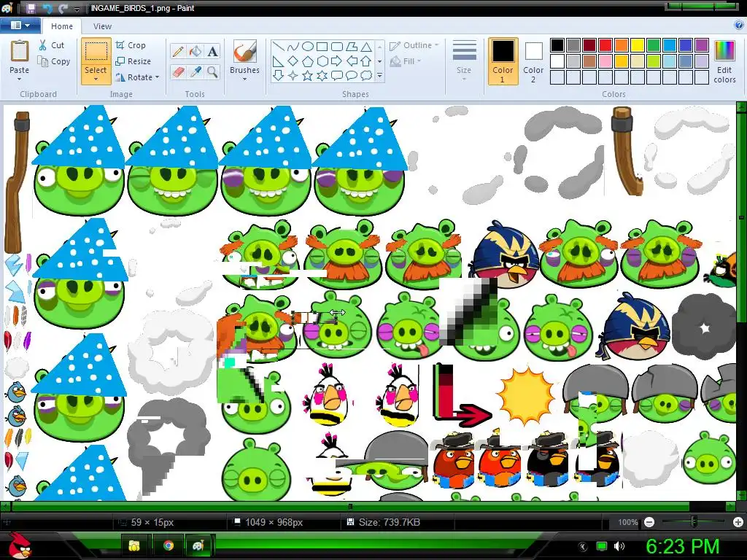The width and height of the screenshot is (747, 560).
Task: Open the shape Fill dropdown
Action: point(406,61)
